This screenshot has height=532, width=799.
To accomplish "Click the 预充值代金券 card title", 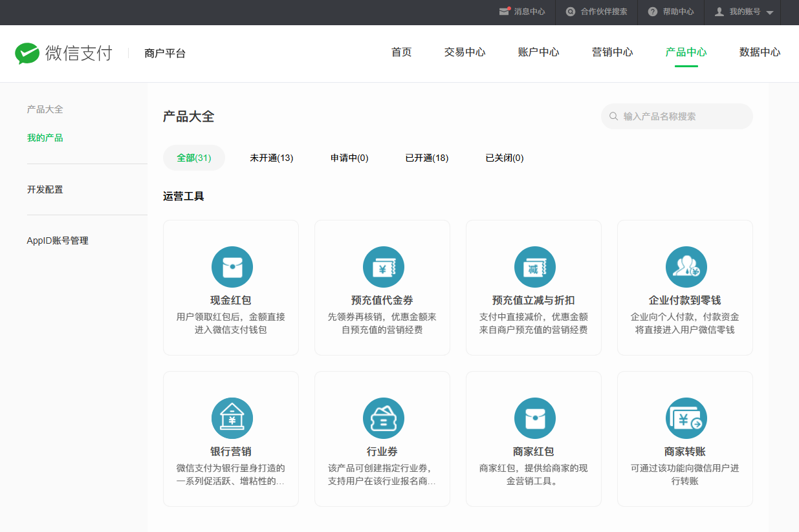I will (x=382, y=301).
